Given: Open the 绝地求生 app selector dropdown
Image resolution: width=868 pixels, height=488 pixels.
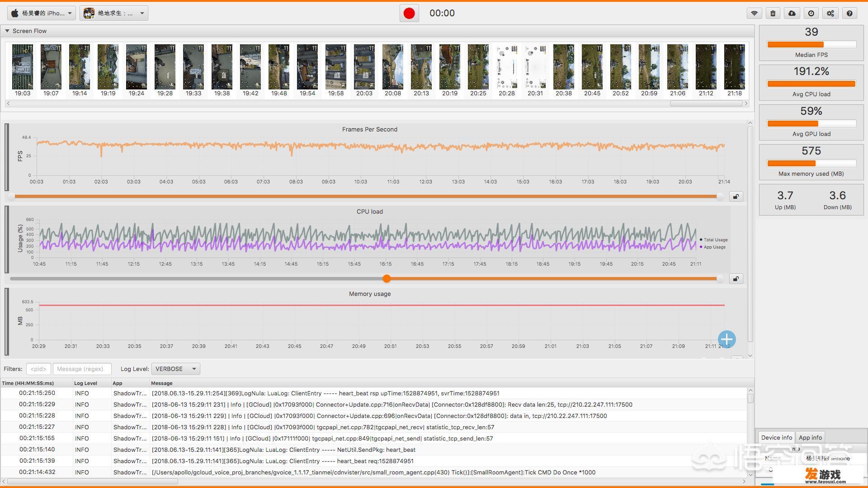Looking at the screenshot, I should pyautogui.click(x=114, y=13).
